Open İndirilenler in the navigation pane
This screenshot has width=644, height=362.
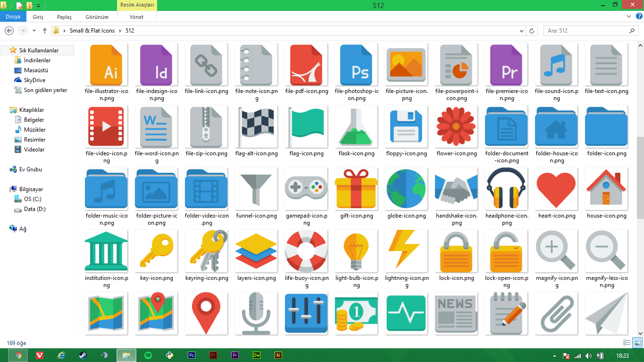pyautogui.click(x=37, y=60)
